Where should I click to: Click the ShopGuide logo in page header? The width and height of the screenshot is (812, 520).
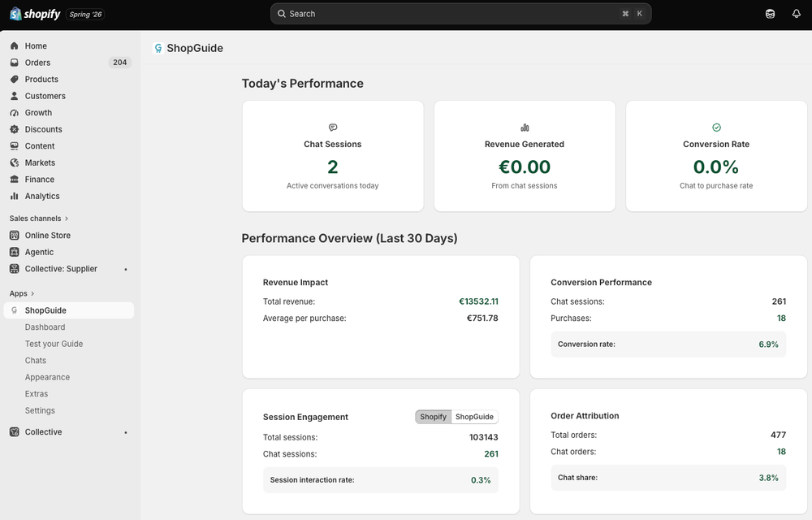158,48
